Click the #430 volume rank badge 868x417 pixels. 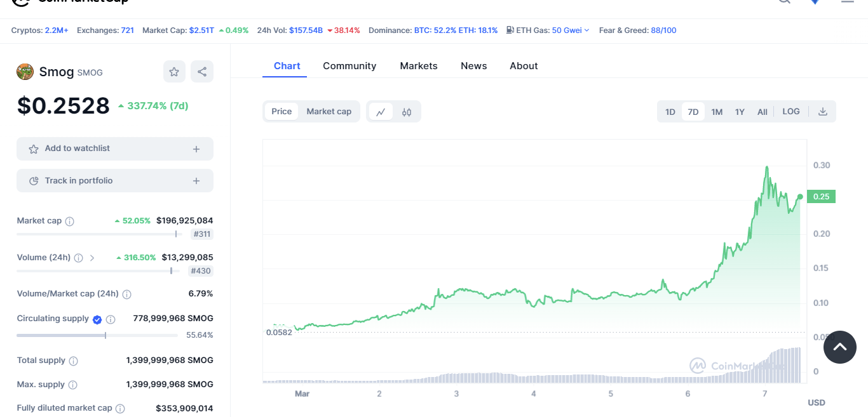[201, 271]
